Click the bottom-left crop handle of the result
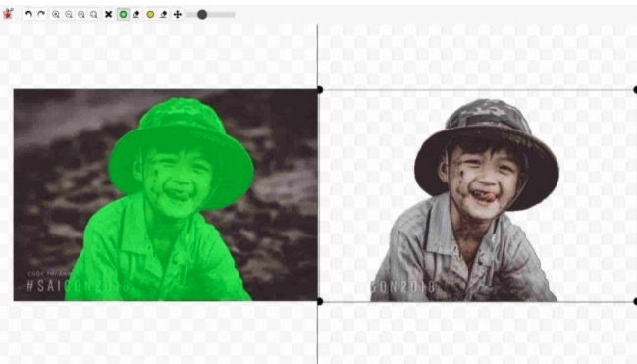This screenshot has width=637, height=364. tap(320, 301)
